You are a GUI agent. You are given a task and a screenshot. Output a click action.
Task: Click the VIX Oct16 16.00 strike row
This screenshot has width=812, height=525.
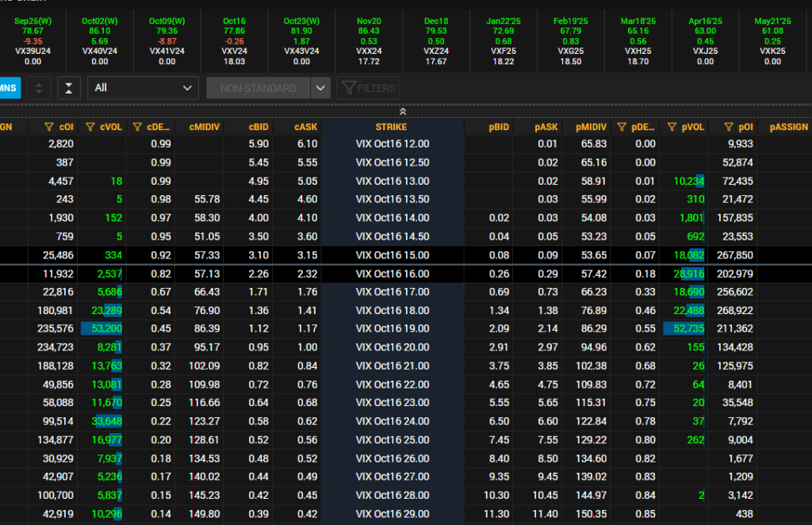[393, 274]
